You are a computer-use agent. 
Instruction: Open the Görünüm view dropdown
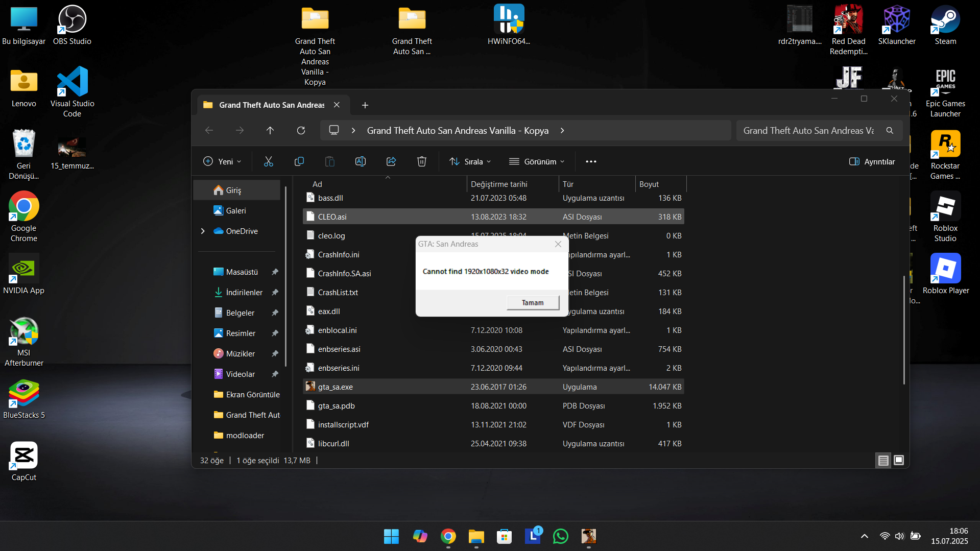537,161
